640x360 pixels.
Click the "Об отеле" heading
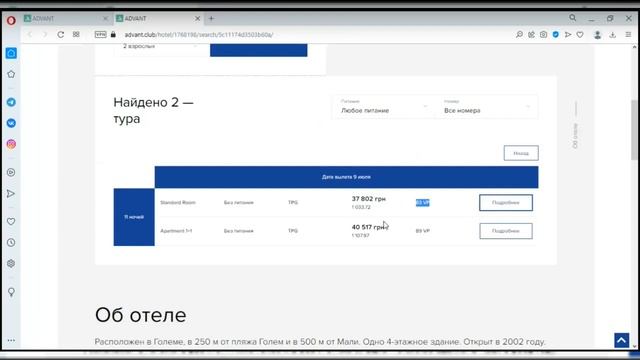coord(140,315)
